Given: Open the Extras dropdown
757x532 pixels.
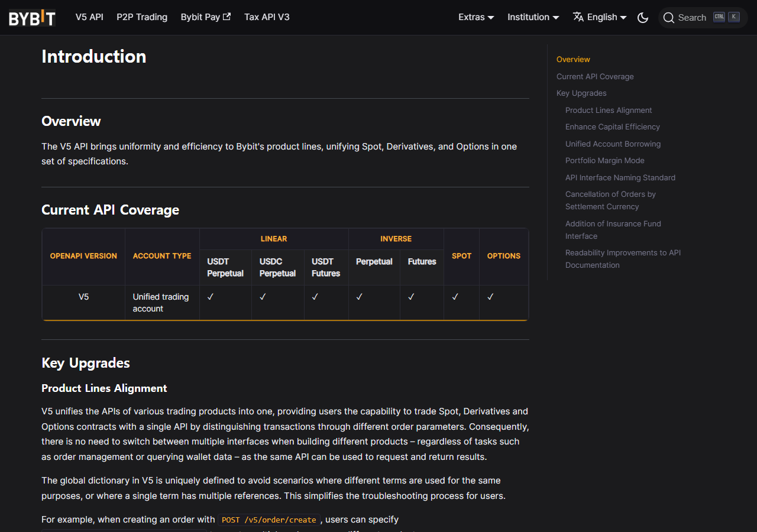Looking at the screenshot, I should pyautogui.click(x=476, y=17).
